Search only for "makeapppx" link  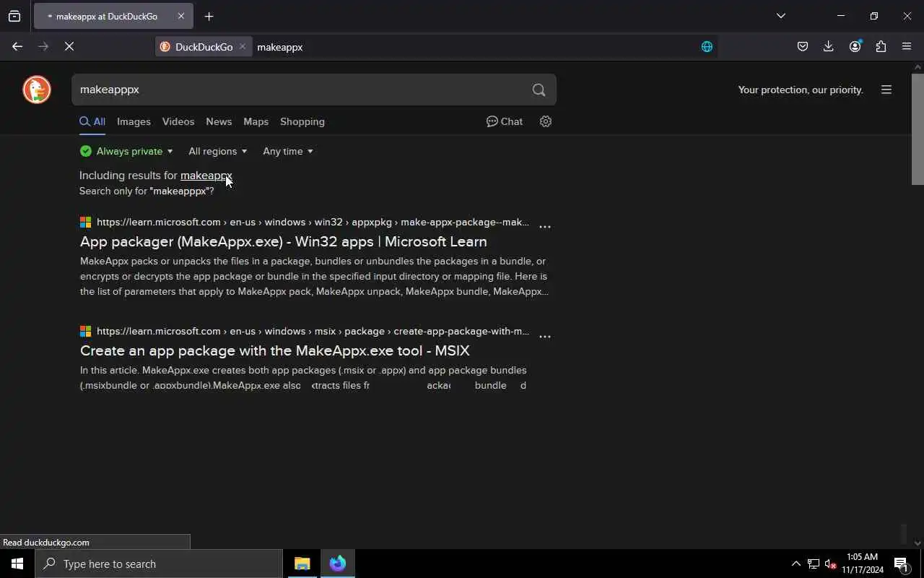[x=147, y=191]
